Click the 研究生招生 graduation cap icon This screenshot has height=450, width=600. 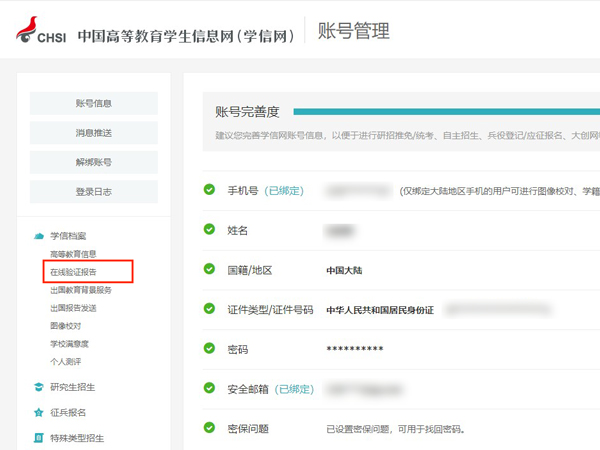click(38, 387)
